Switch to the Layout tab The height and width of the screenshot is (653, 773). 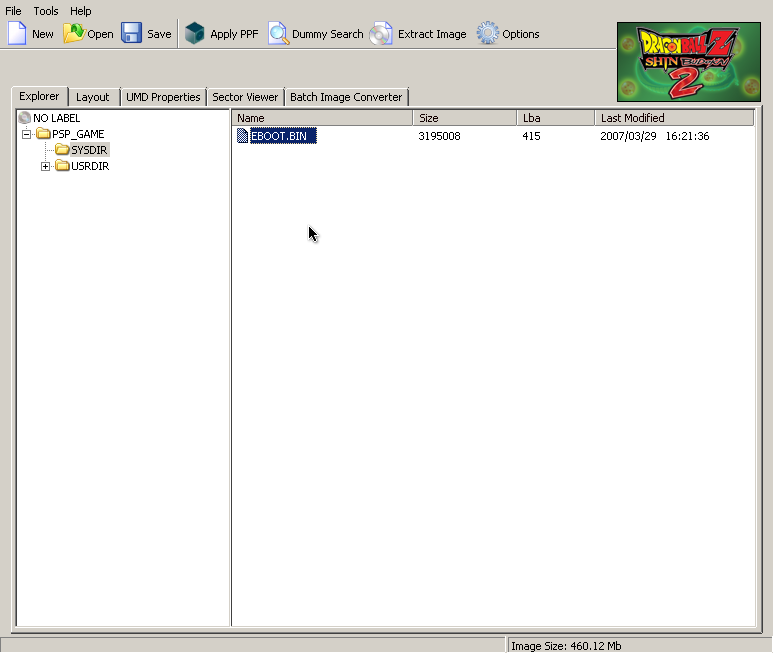[x=93, y=97]
